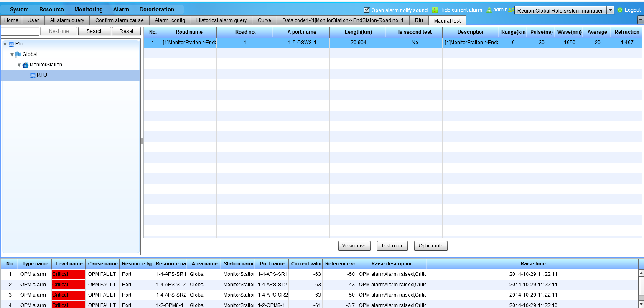
Task: Open the tab overflow dropdown arrow
Action: [x=640, y=20]
